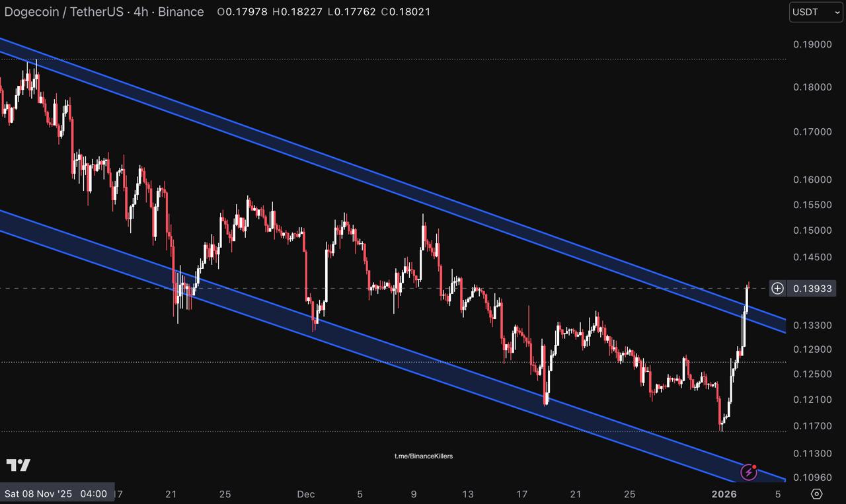Click the Dec label on time axis
Image resolution: width=846 pixels, height=504 pixels.
coord(305,493)
